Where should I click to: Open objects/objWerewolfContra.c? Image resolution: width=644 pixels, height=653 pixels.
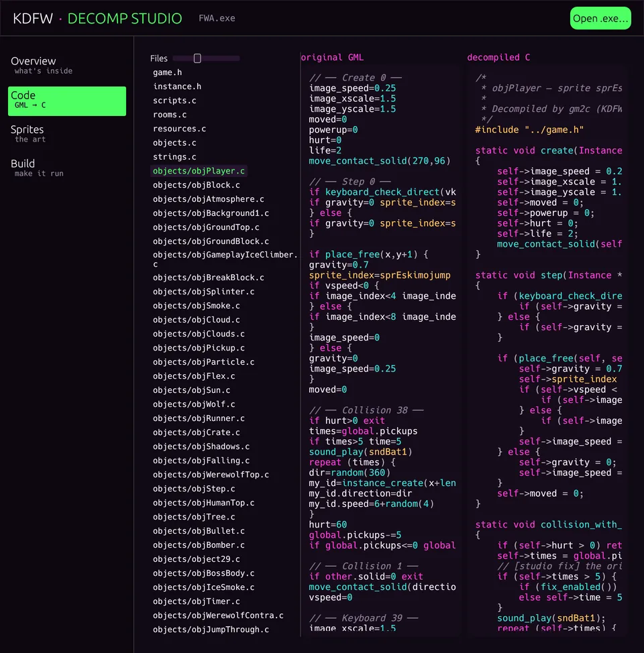click(217, 615)
